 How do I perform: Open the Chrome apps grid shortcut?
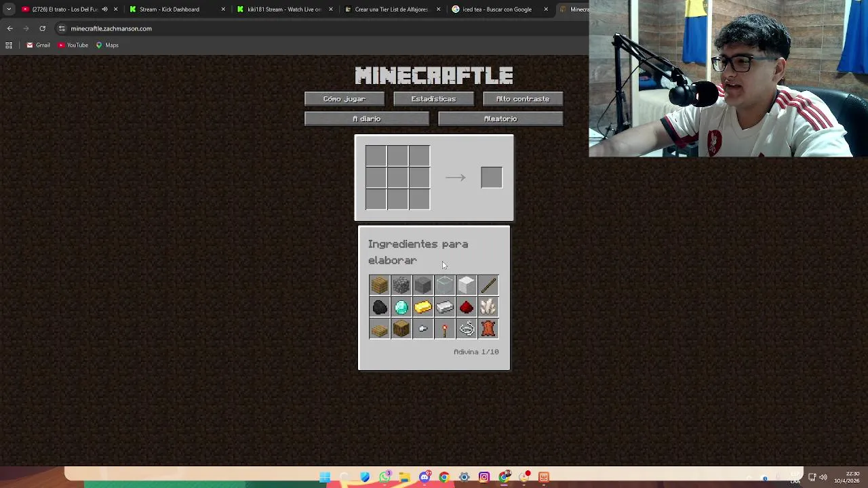(x=9, y=45)
